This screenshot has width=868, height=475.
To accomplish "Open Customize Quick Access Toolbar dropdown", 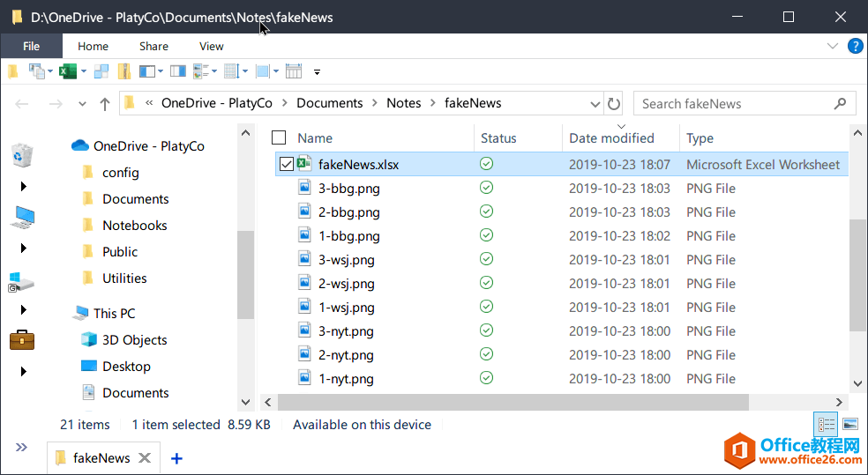I will [x=318, y=72].
